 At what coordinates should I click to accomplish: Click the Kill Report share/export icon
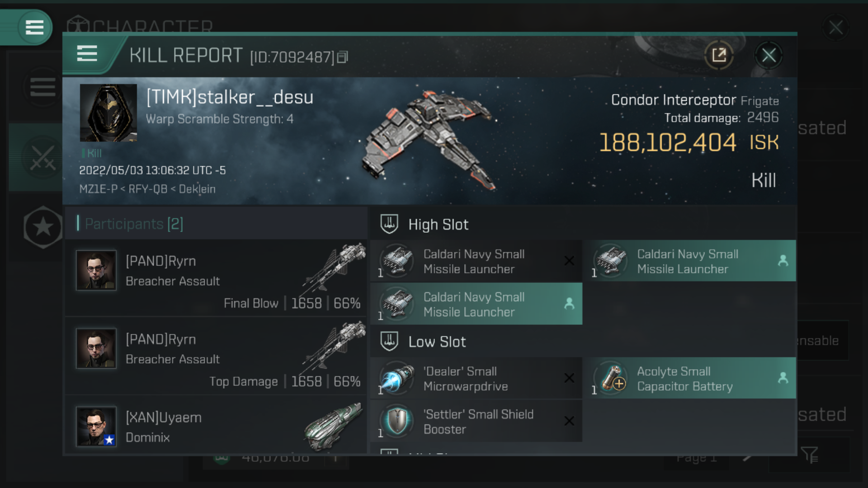point(719,56)
